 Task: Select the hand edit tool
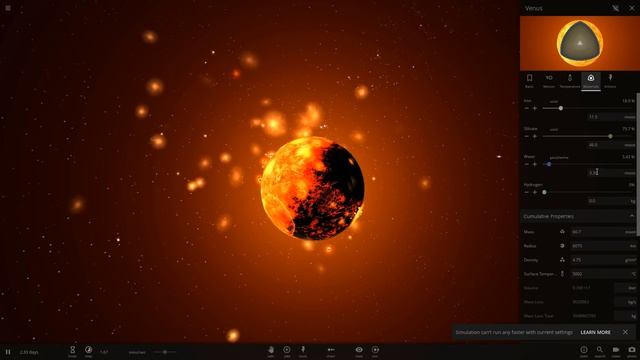(x=271, y=351)
